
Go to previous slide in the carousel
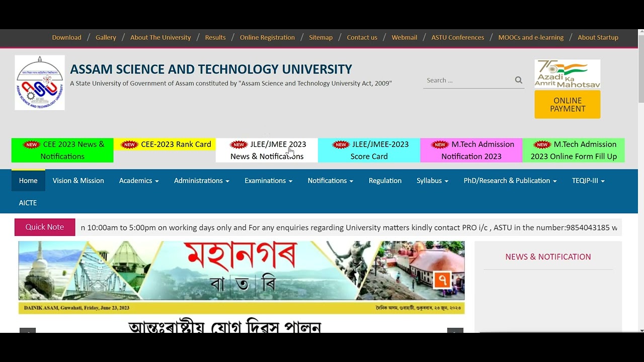click(x=28, y=330)
